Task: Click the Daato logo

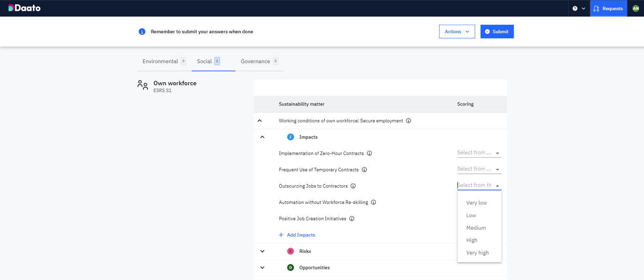Action: [x=24, y=8]
